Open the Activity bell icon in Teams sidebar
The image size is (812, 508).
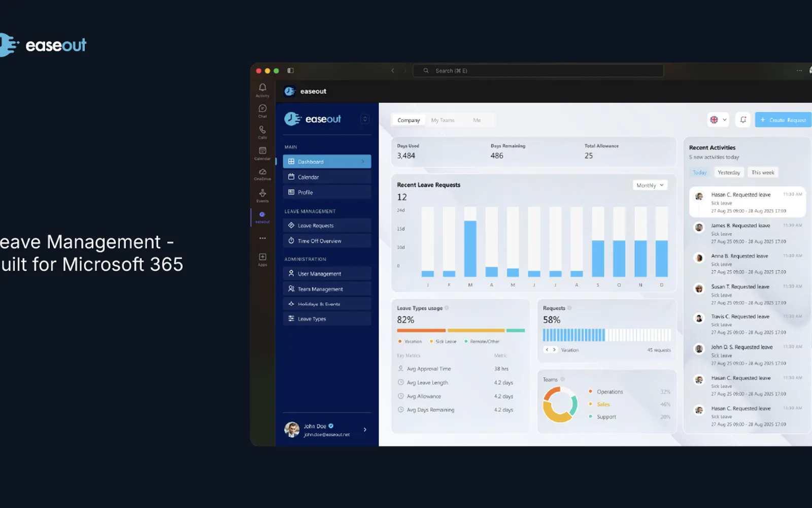pyautogui.click(x=262, y=87)
